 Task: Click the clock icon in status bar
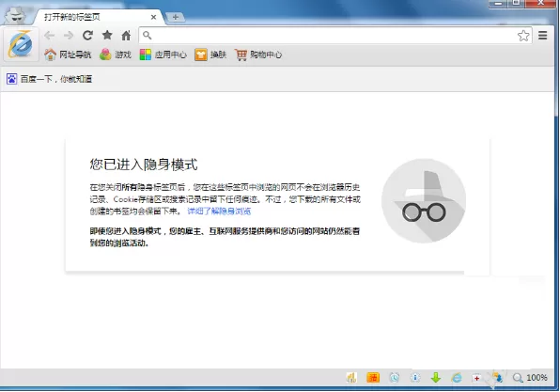tap(395, 377)
